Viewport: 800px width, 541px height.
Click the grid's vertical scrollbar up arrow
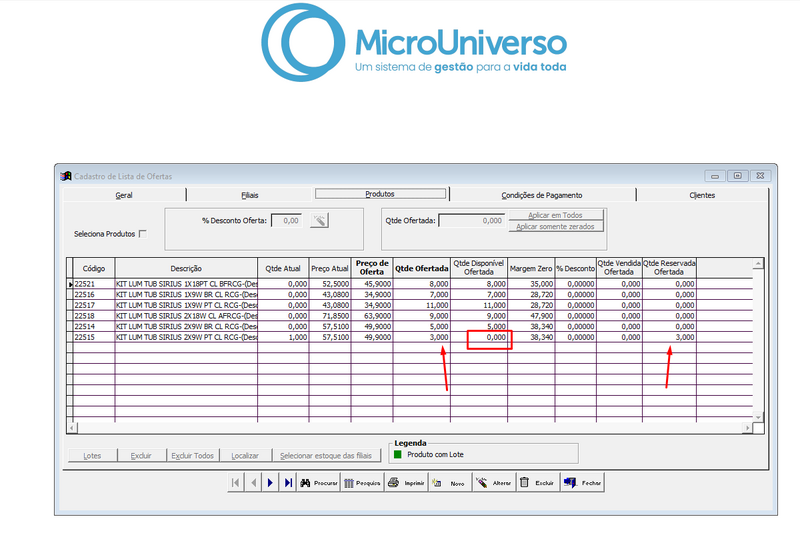[x=758, y=264]
